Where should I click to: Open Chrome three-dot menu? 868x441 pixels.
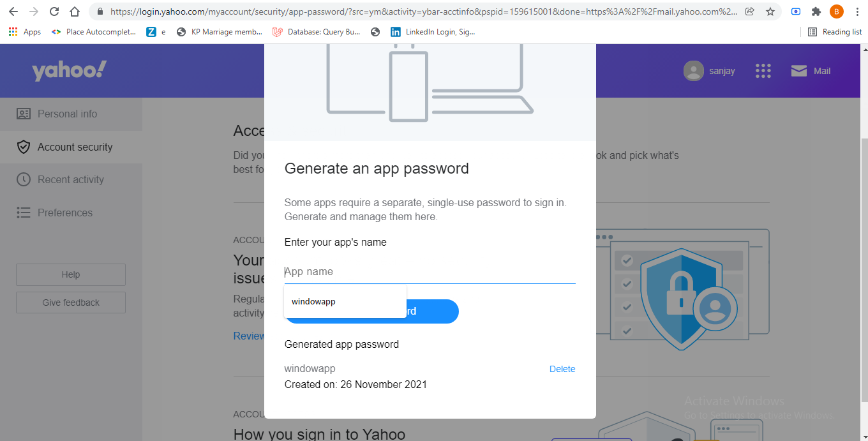point(857,11)
